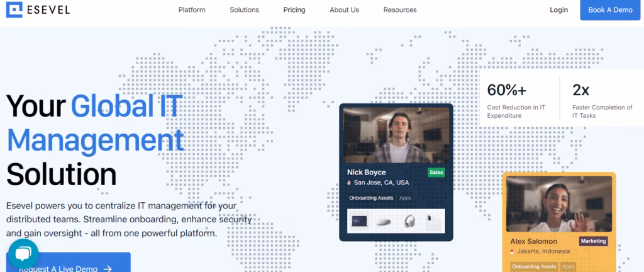
Task: Open the About Us menu
Action: click(344, 10)
